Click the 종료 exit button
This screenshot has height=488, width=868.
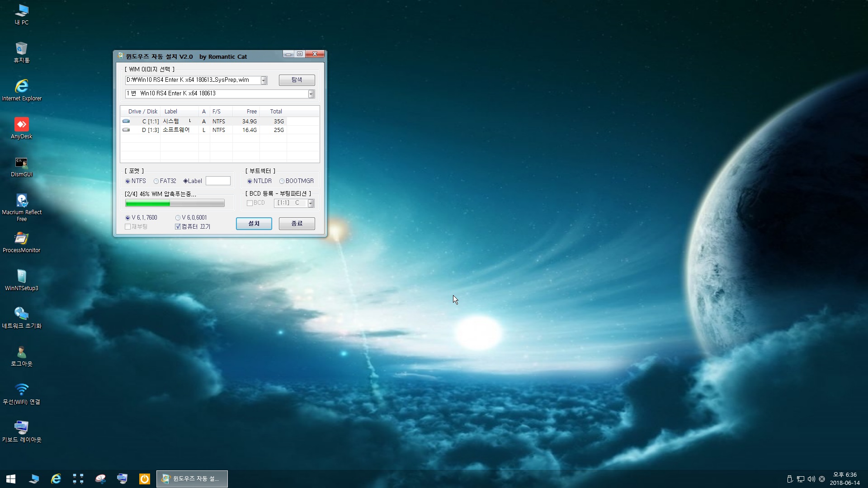297,224
